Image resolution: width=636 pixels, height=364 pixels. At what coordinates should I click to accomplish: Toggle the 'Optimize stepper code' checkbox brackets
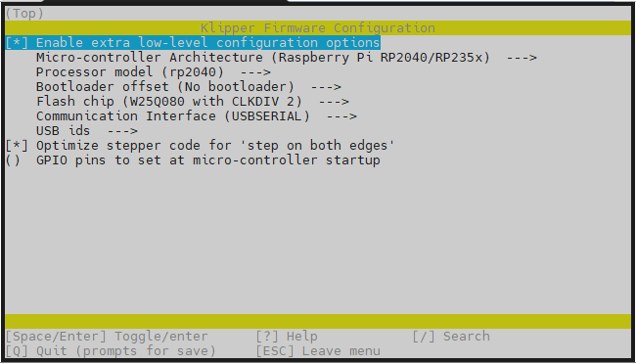pos(17,146)
